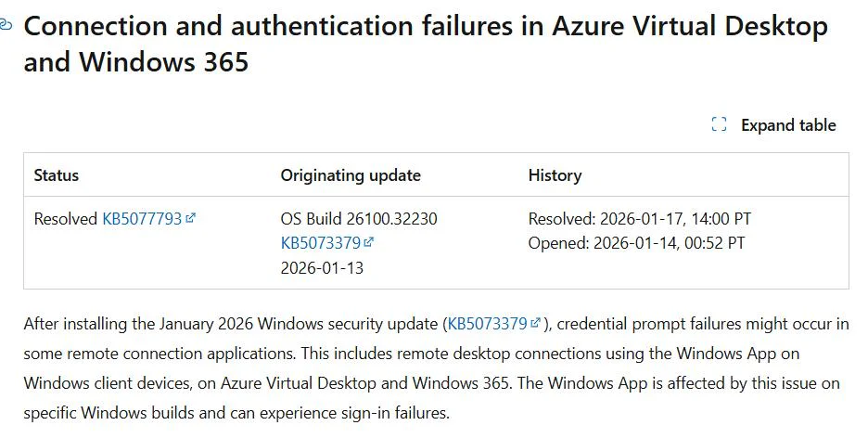
Task: Click the Resolved status text before KB5077793
Action: [x=66, y=220]
